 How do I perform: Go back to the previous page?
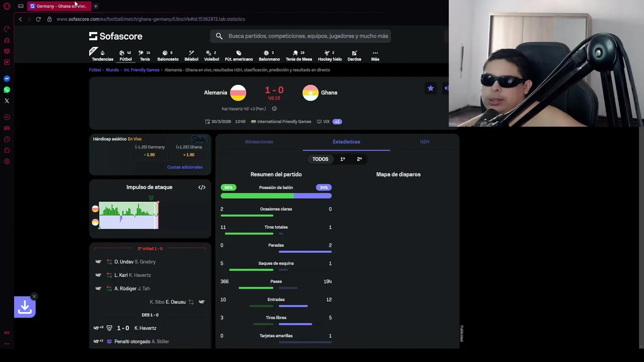click(20, 19)
